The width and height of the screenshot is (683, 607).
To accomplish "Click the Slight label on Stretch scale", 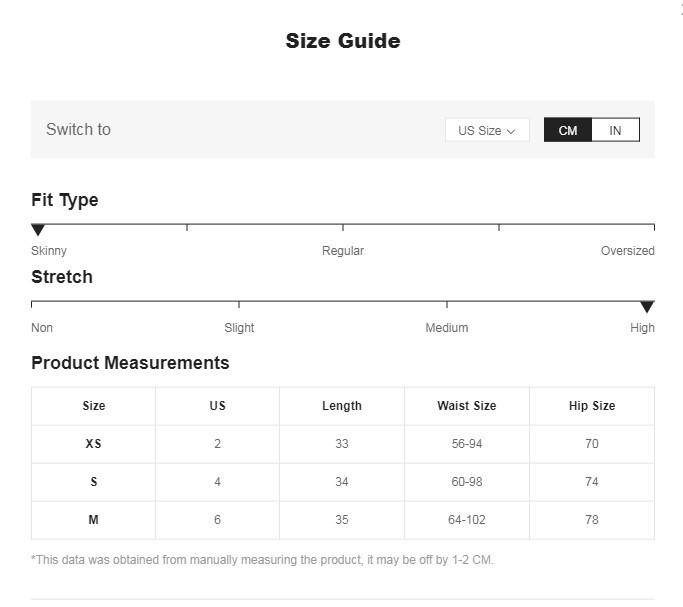I will 239,328.
